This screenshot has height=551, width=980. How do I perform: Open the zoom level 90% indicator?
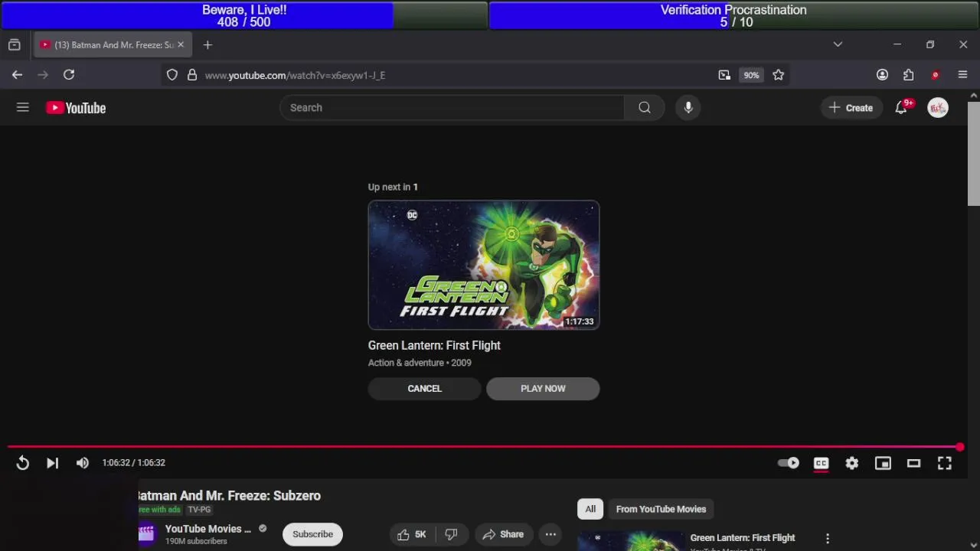(751, 75)
